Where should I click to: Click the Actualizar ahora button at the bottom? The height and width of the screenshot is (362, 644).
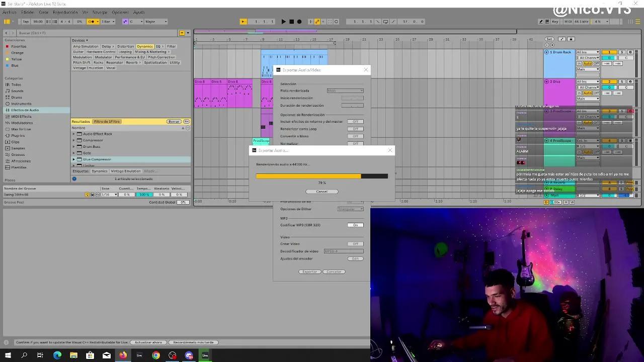coord(148,342)
